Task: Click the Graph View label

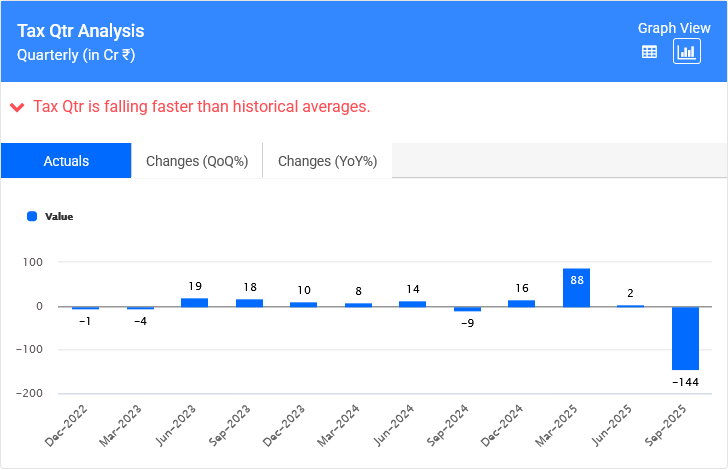Action: 675,28
